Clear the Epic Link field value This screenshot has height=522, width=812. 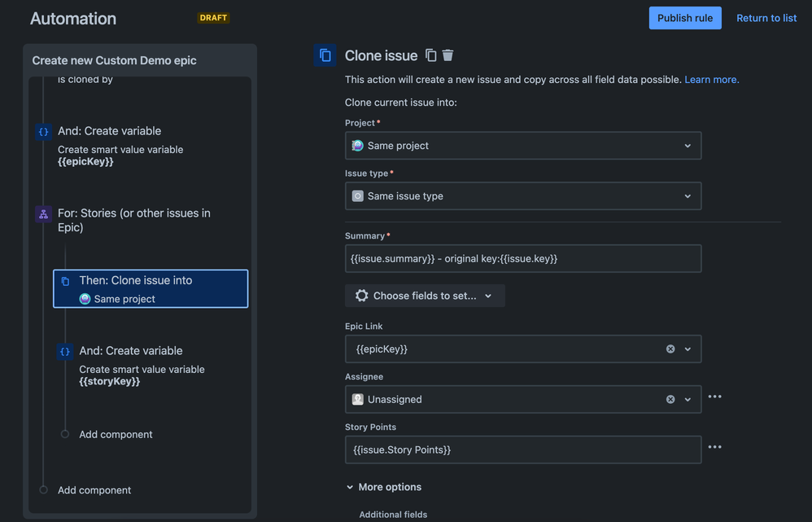(670, 349)
